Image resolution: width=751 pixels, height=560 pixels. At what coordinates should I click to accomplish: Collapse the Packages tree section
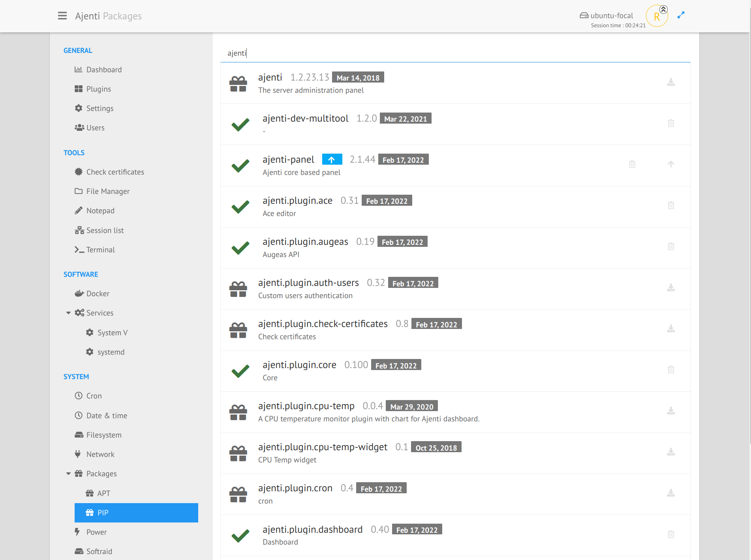coord(68,474)
